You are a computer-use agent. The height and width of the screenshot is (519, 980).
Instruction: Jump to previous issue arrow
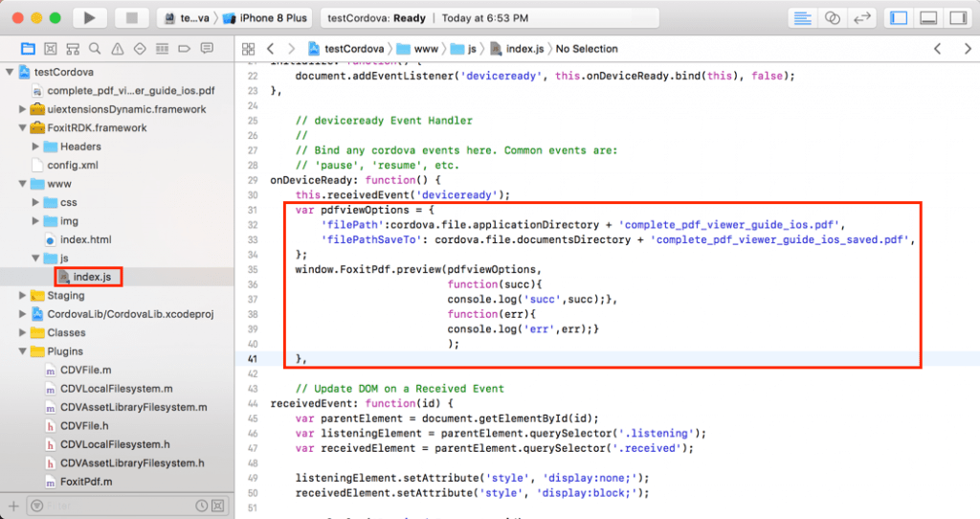coord(938,49)
